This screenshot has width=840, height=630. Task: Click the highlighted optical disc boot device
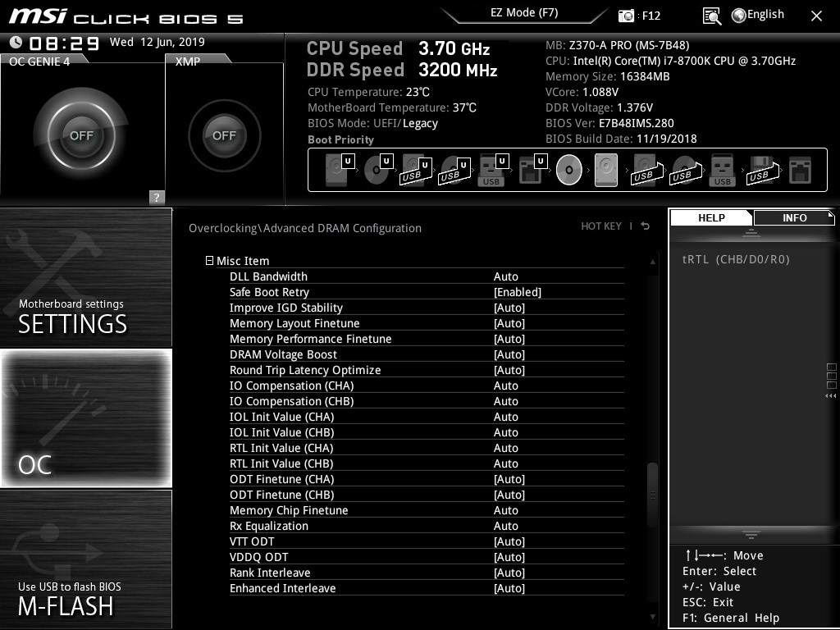click(568, 171)
